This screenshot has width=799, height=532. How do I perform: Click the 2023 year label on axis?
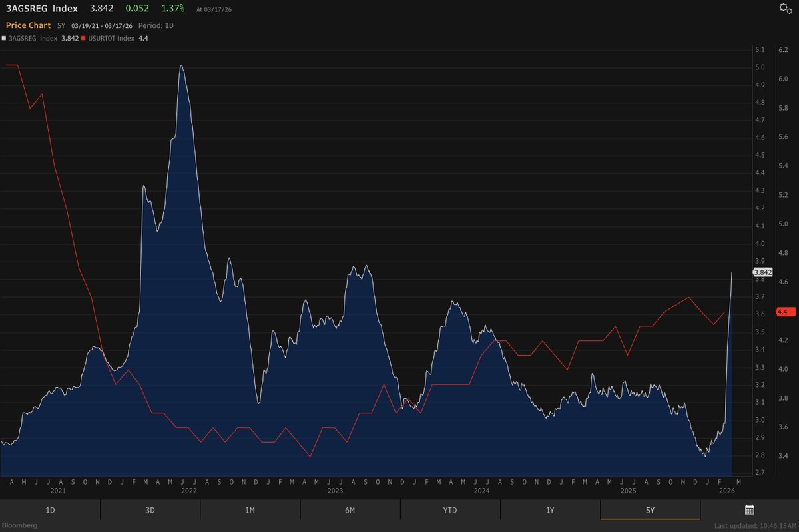pos(335,491)
